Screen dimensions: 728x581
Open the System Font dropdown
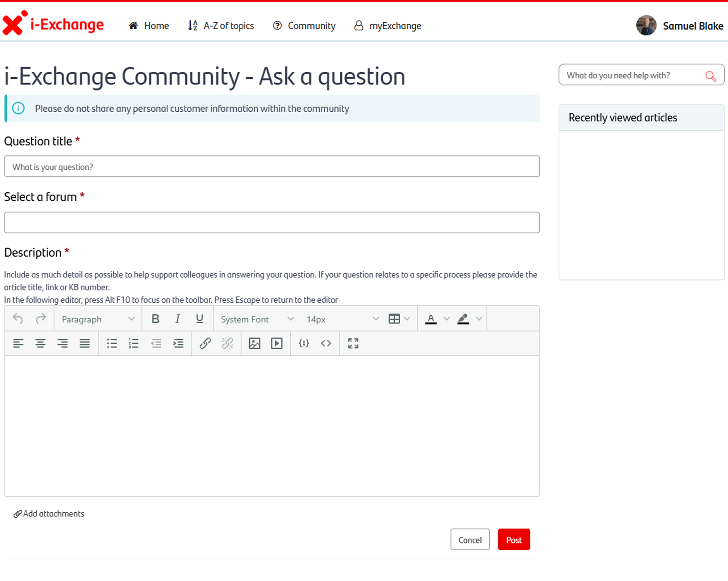tap(257, 319)
